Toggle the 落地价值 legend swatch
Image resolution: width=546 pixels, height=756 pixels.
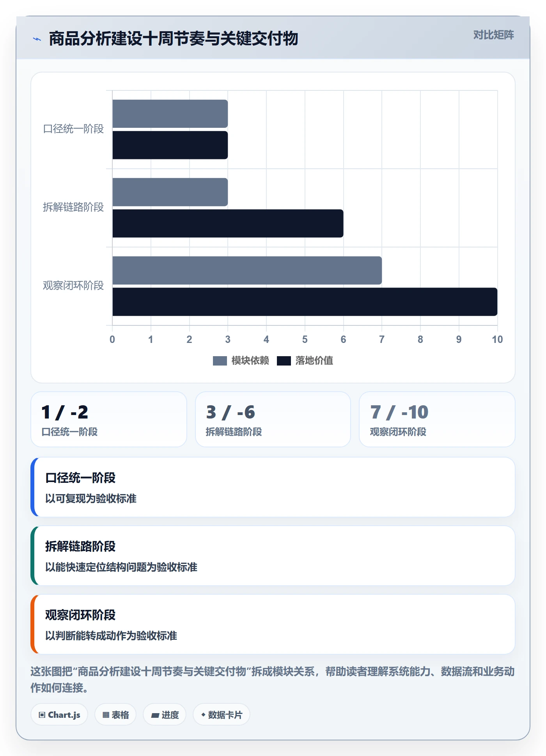[x=284, y=361]
